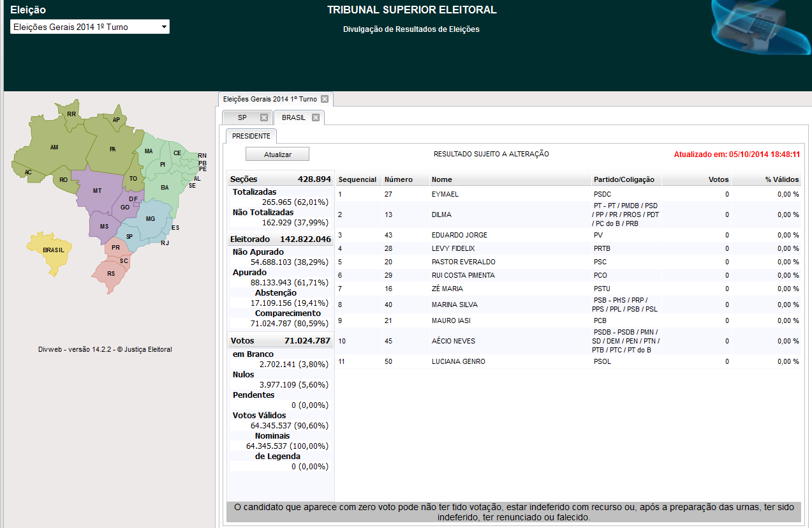This screenshot has width=812, height=528.
Task: Close the Eleições Gerais 2014 1º Turno tab
Action: pos(324,99)
